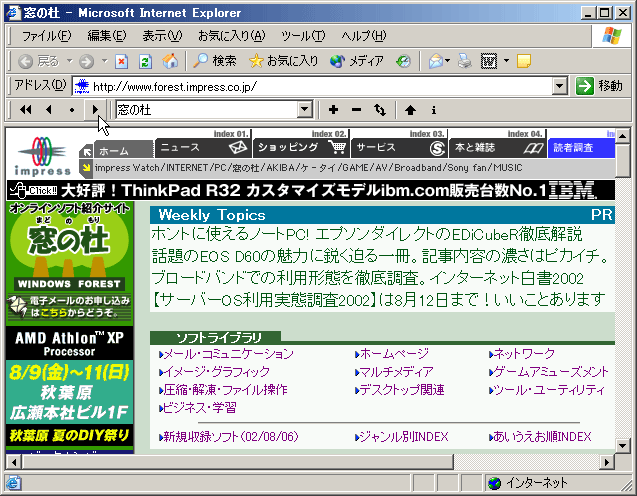Open the 読者調査 tab

pos(581,147)
